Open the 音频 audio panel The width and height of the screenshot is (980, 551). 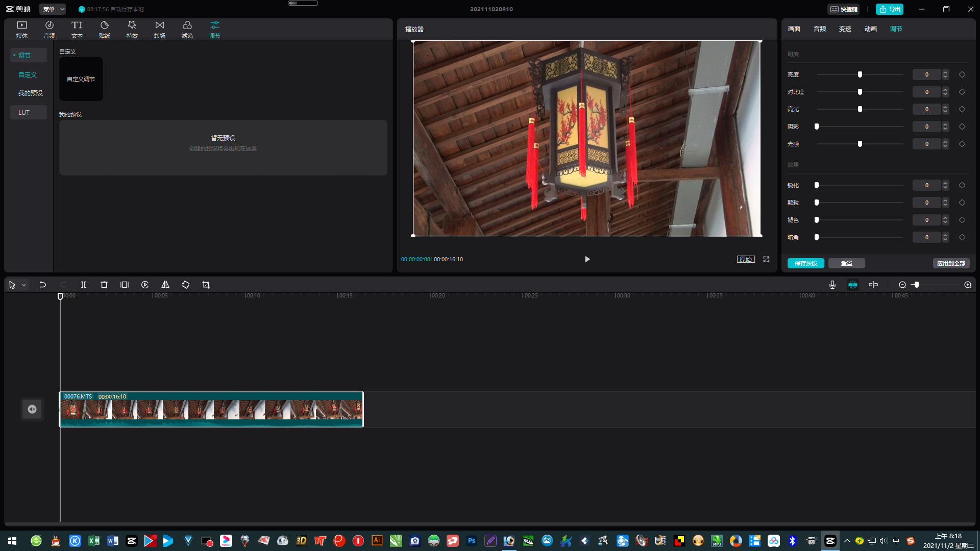click(50, 30)
